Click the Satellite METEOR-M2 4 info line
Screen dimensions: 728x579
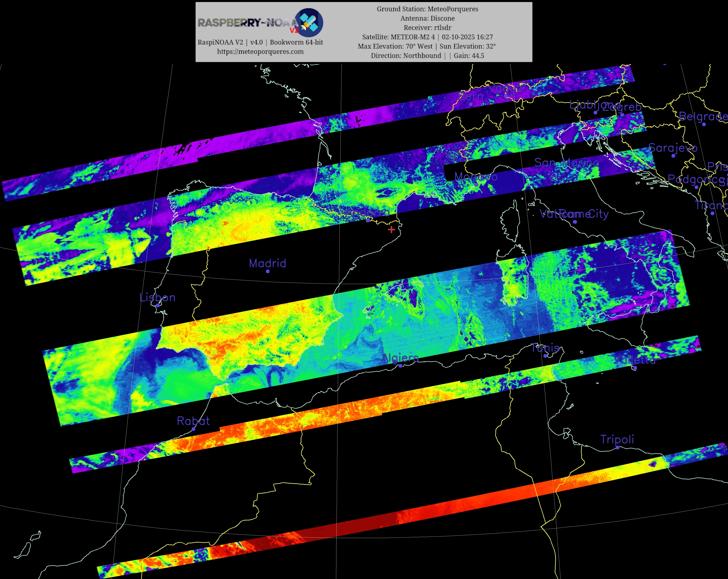(428, 37)
